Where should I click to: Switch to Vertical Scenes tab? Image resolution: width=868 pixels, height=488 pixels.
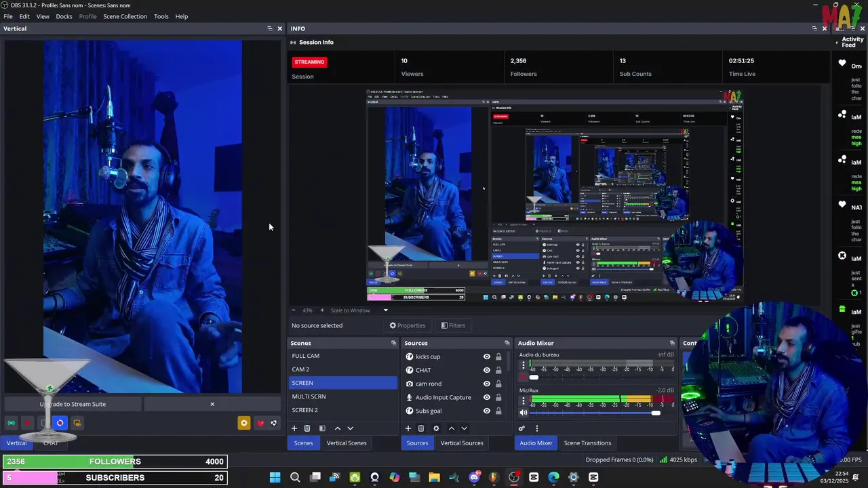click(347, 443)
